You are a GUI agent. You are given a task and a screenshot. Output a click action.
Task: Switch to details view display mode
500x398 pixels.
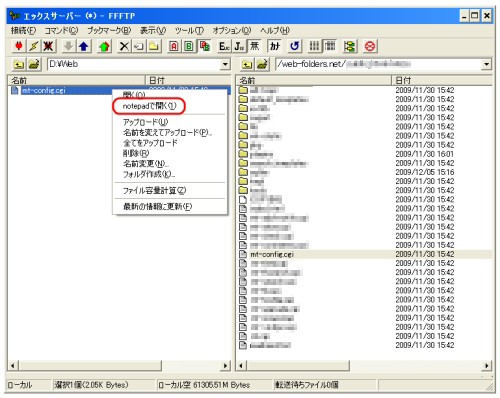click(330, 46)
